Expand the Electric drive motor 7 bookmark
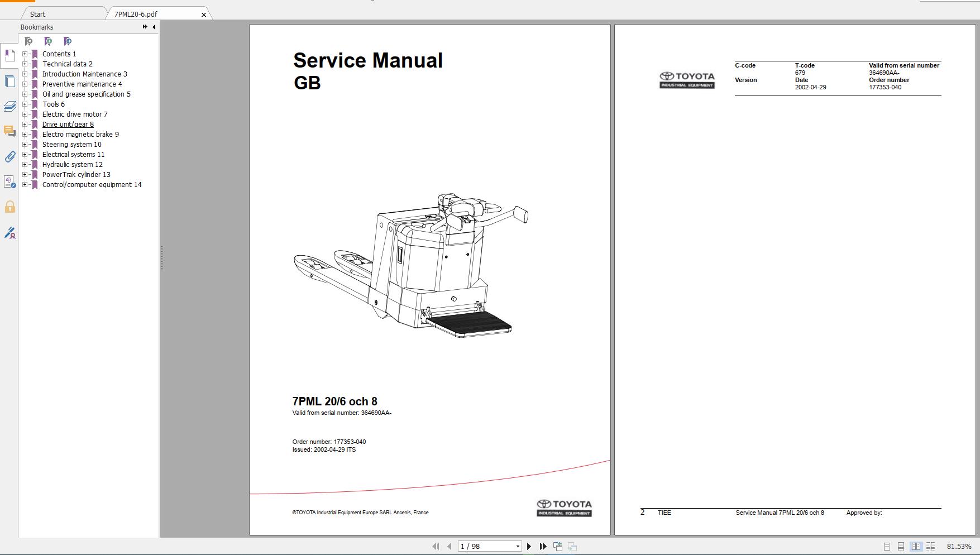 [25, 114]
